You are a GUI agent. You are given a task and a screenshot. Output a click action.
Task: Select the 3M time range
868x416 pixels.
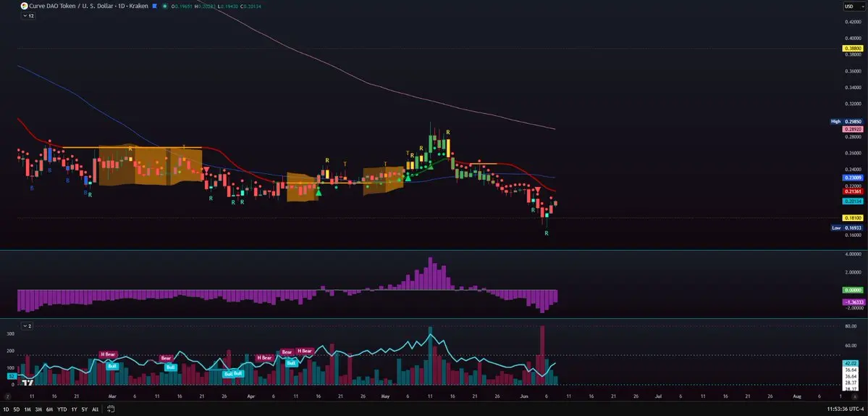click(38, 409)
